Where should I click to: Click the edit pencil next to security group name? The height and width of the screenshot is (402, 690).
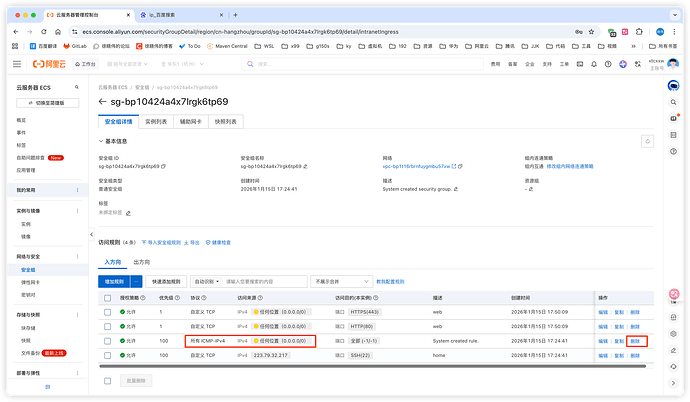coord(305,166)
